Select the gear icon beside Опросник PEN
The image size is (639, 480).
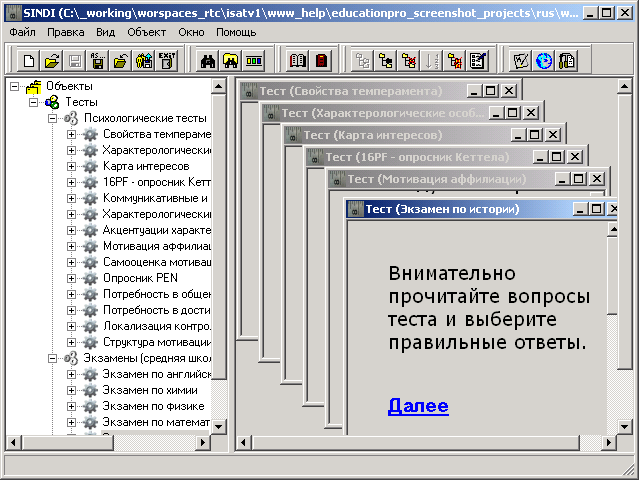(90, 278)
